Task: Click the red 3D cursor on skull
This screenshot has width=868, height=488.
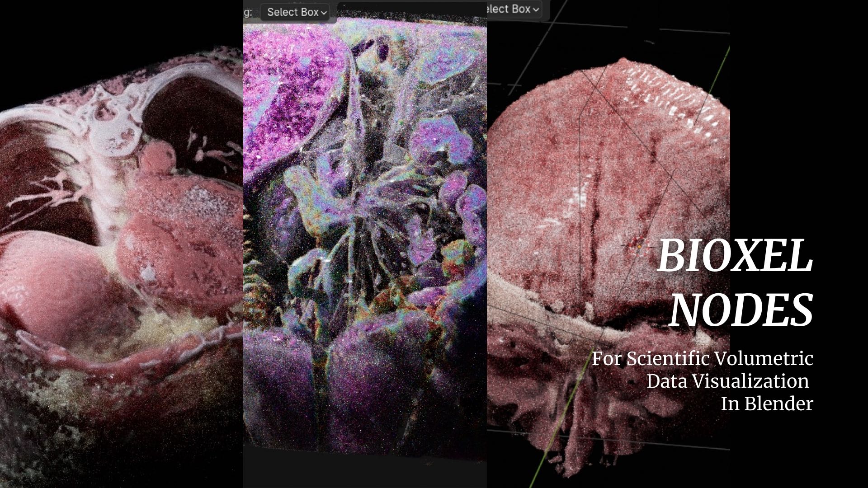Action: click(638, 247)
